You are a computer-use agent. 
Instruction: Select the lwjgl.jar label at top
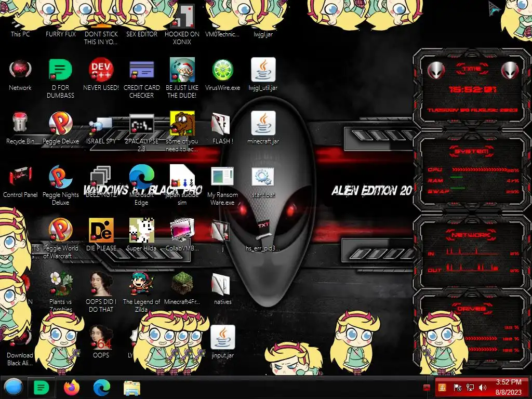click(x=263, y=34)
